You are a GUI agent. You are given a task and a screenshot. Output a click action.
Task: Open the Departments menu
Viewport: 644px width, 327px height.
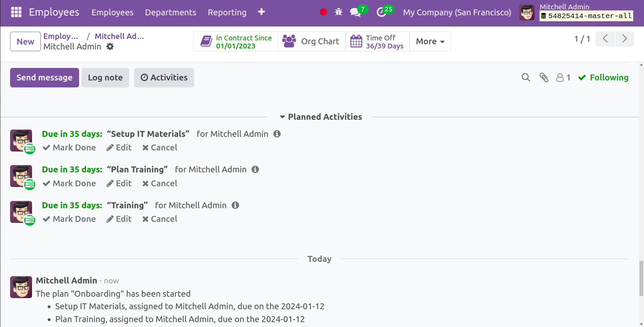click(171, 12)
